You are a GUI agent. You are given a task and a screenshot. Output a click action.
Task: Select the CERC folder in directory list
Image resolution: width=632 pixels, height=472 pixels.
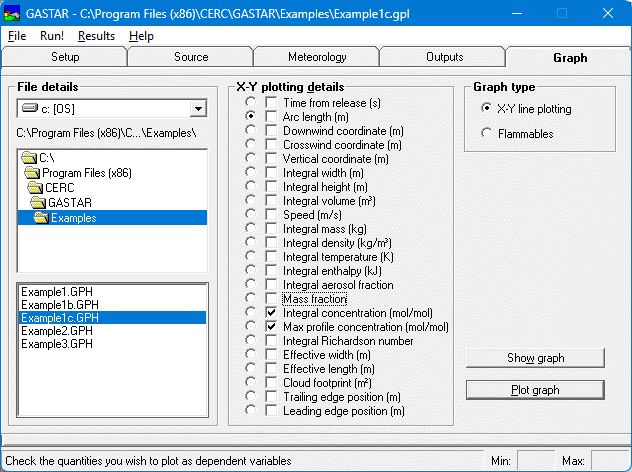[x=59, y=188]
